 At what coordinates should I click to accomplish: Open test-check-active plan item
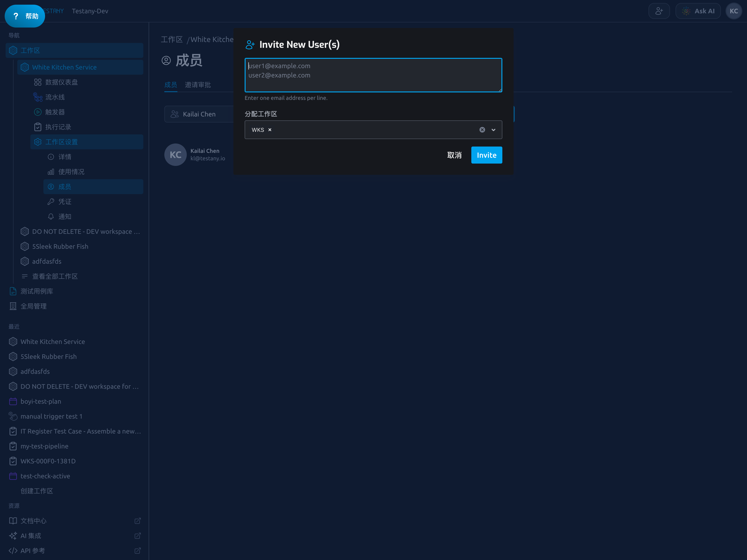tap(74, 476)
